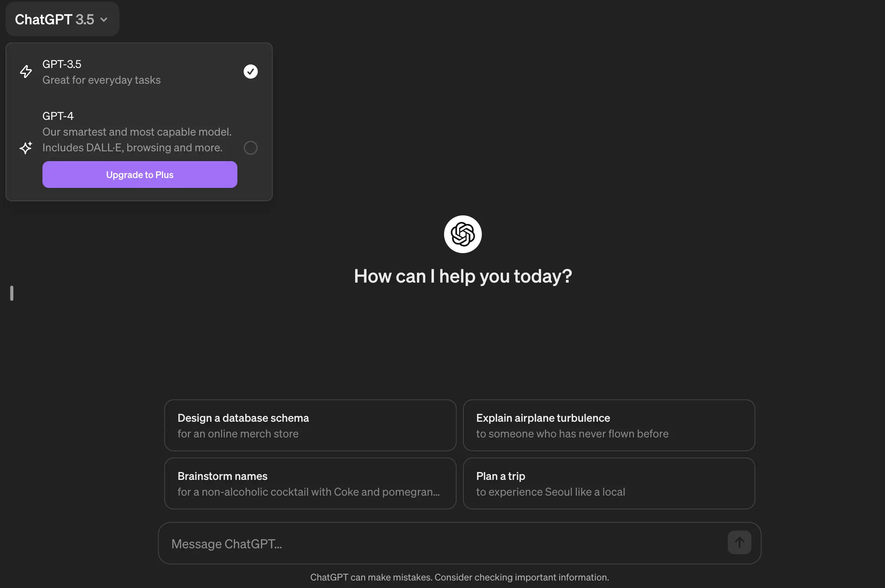Click the 'Great for everyday tasks' description
Screen dimensions: 885x588
tap(101, 80)
